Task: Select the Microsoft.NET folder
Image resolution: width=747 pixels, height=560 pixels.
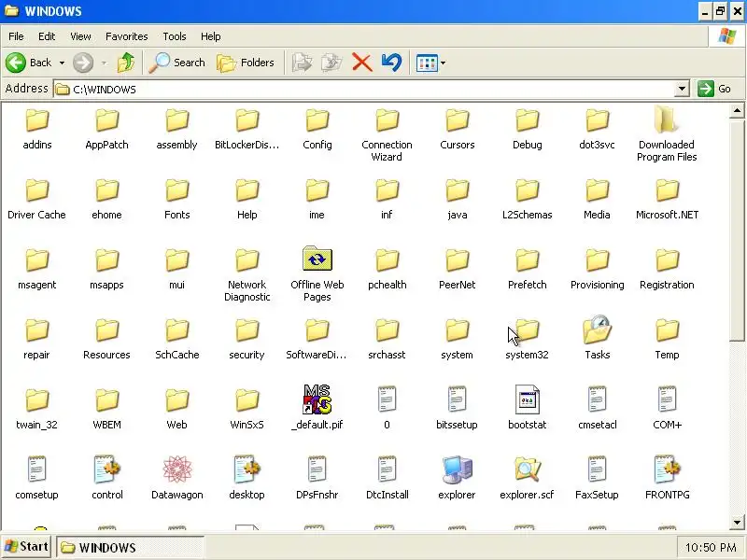Action: (667, 199)
